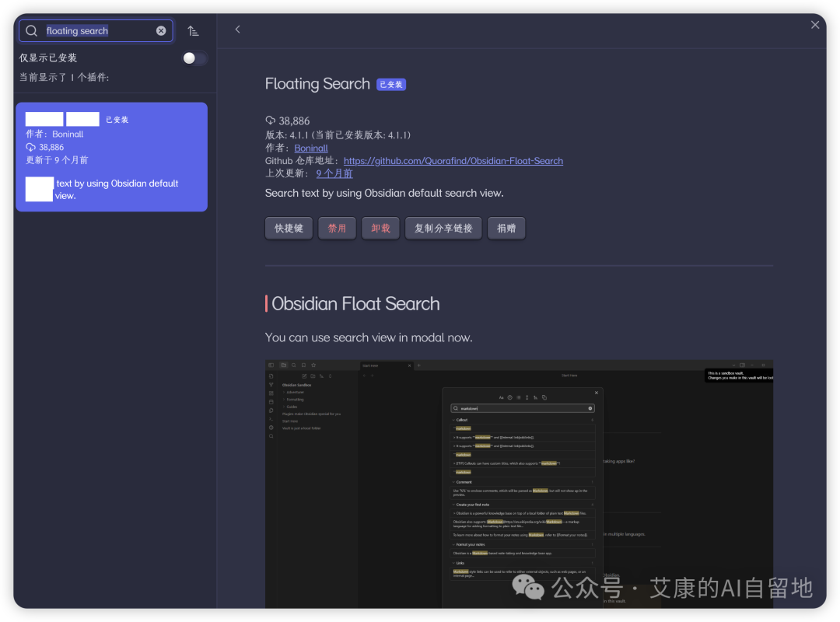This screenshot has width=840, height=622.
Task: Clear the floating search query
Action: (x=161, y=30)
